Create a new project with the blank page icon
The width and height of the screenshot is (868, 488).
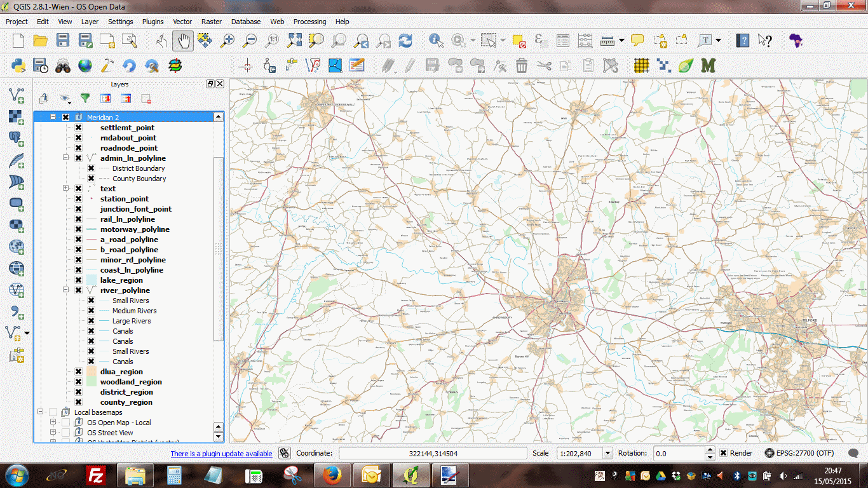click(x=18, y=41)
